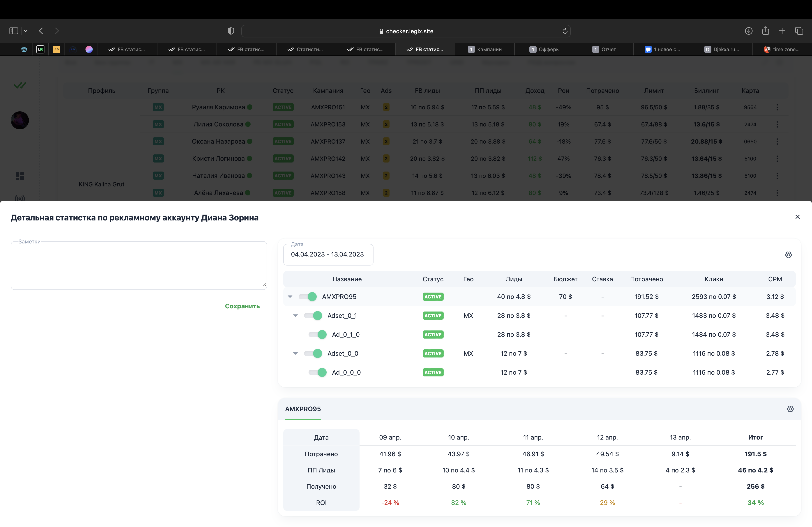This screenshot has width=812, height=527.
Task: Toggle the Safari sidebar button
Action: 14,31
